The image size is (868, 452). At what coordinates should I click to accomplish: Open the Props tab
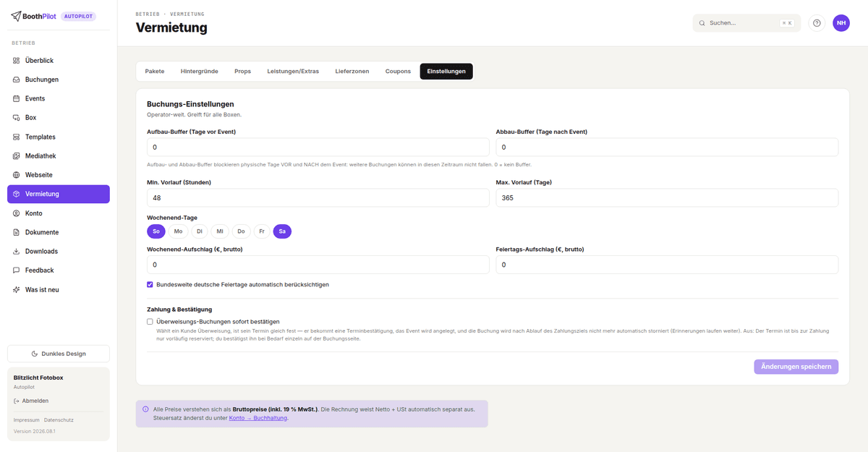pyautogui.click(x=243, y=71)
